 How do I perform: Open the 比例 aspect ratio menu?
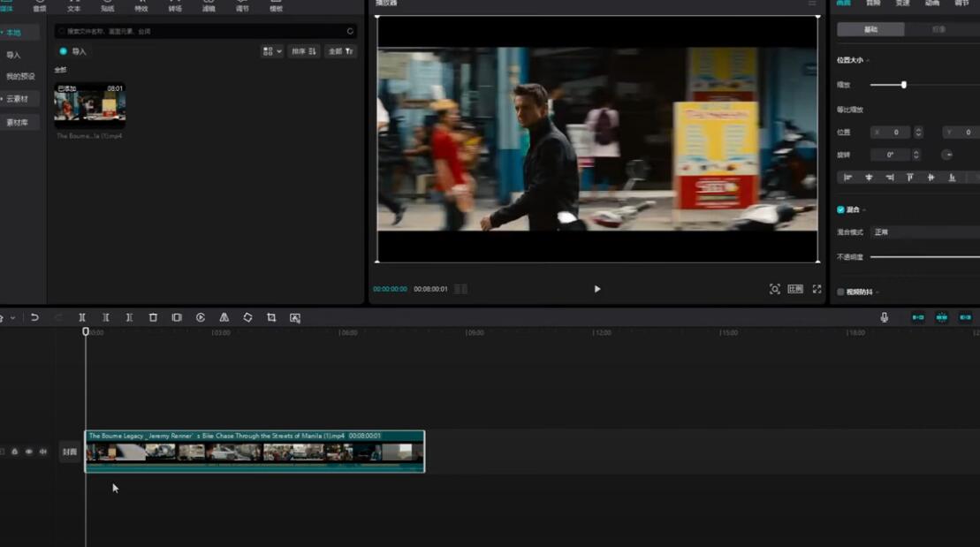(x=795, y=289)
